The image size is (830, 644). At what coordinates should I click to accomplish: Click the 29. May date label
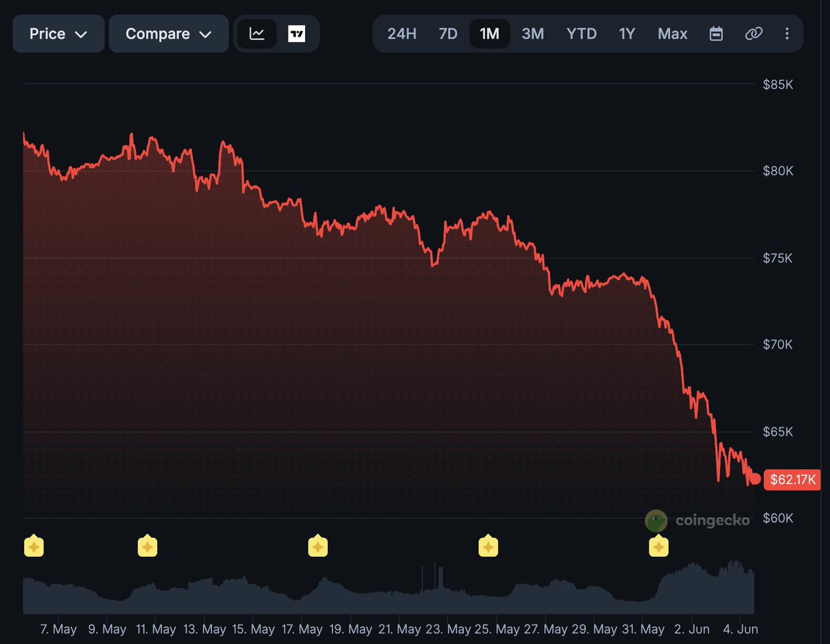pyautogui.click(x=593, y=629)
